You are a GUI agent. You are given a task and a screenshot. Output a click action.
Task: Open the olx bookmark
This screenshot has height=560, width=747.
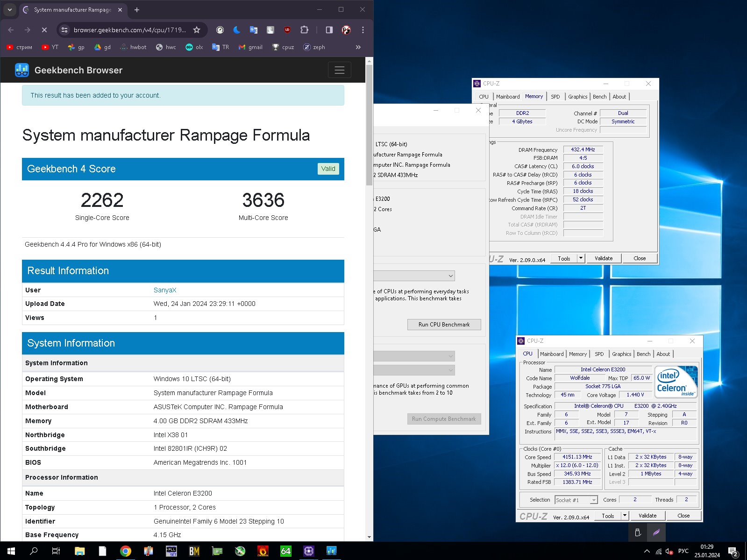[194, 47]
